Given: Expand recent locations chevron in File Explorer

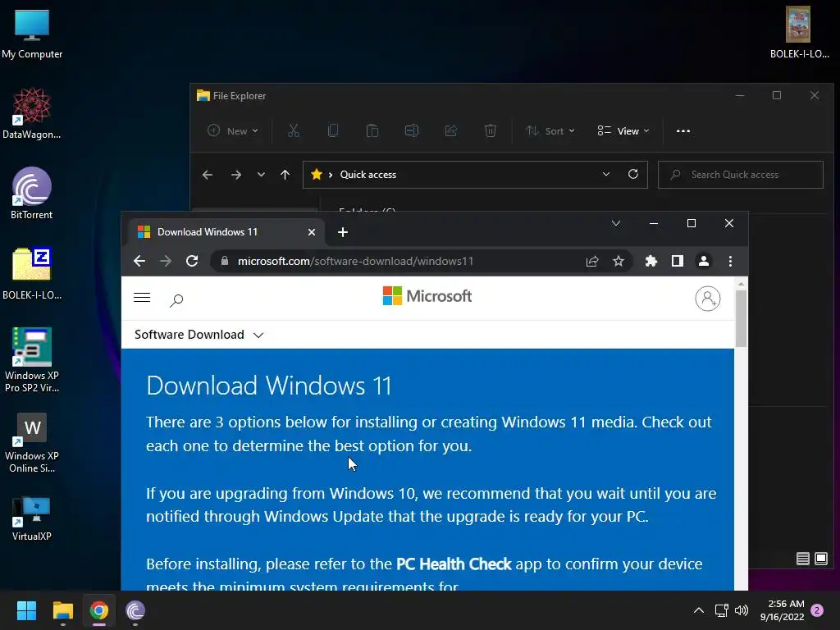Looking at the screenshot, I should coord(261,175).
